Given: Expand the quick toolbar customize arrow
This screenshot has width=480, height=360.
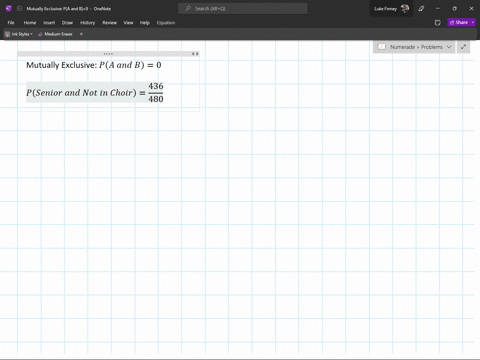Looking at the screenshot, I should point(81,34).
